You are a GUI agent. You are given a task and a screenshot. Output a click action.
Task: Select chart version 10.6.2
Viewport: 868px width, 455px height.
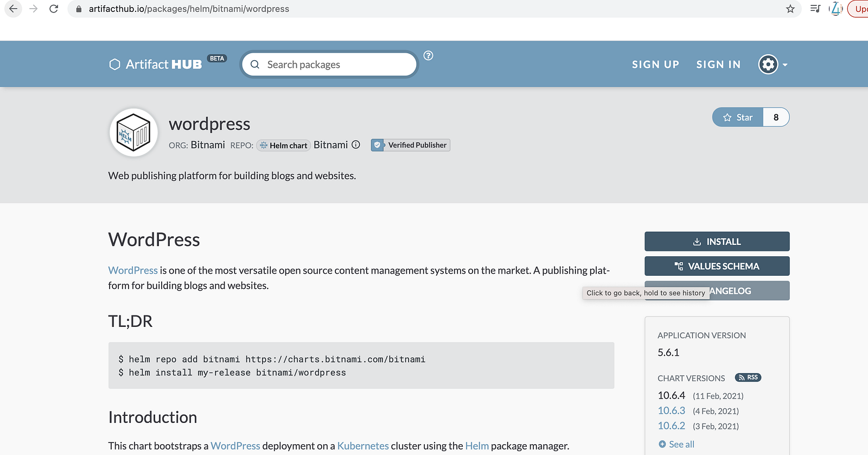(672, 426)
